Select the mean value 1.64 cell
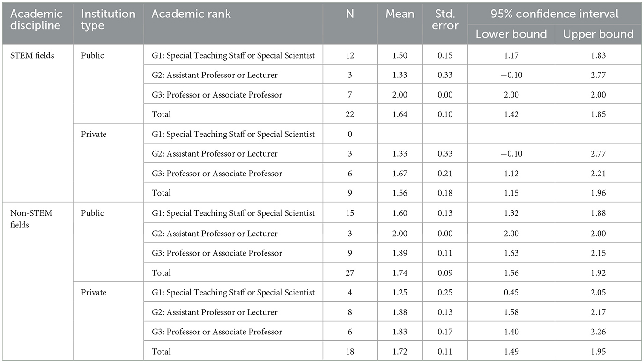This screenshot has height=363, width=644. coord(400,114)
